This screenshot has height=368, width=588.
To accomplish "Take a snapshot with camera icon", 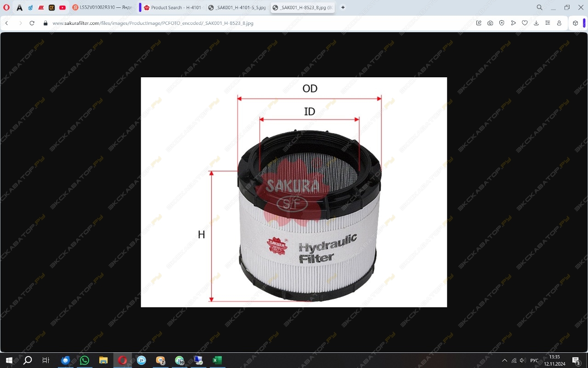I will click(x=490, y=23).
